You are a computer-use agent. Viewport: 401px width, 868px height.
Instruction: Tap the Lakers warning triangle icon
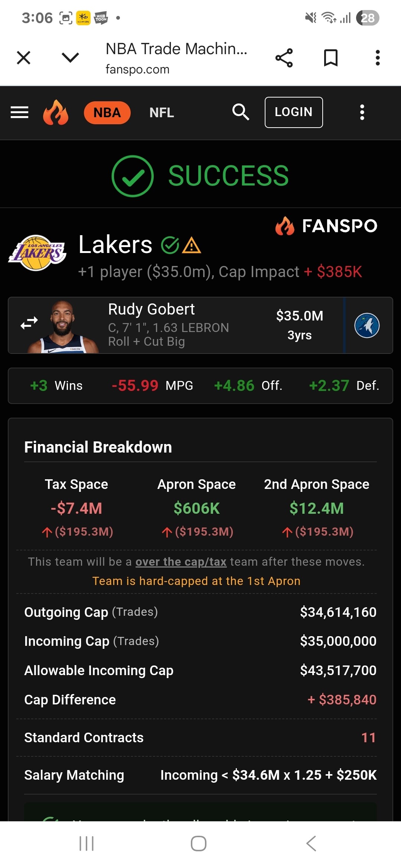[x=192, y=246]
